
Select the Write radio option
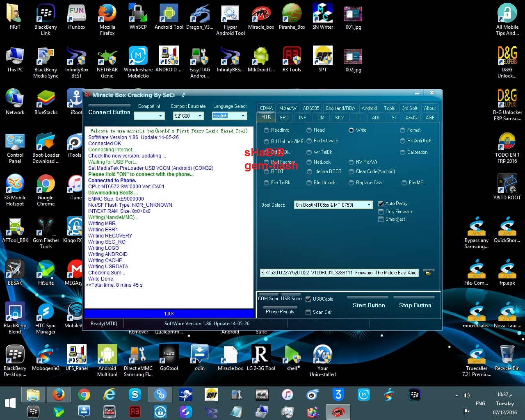click(x=357, y=130)
